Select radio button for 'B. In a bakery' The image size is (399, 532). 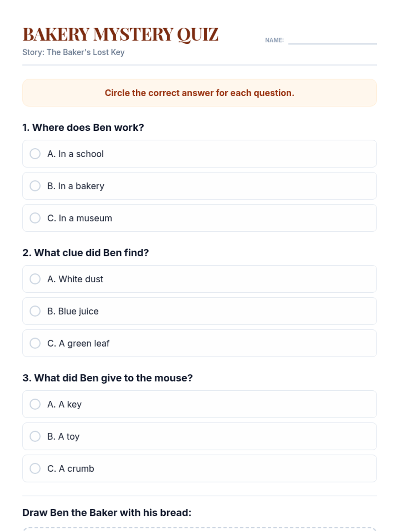(35, 186)
